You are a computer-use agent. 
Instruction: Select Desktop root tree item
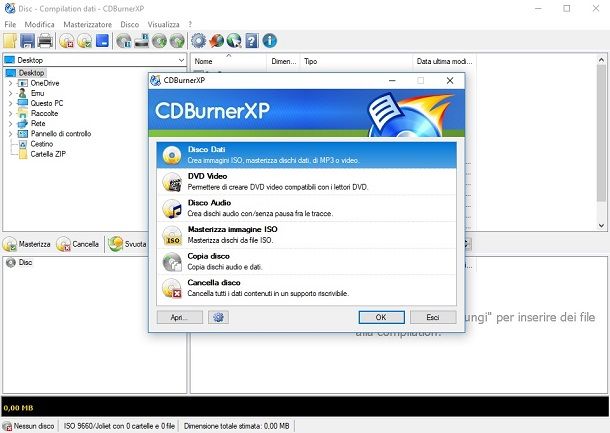click(32, 73)
